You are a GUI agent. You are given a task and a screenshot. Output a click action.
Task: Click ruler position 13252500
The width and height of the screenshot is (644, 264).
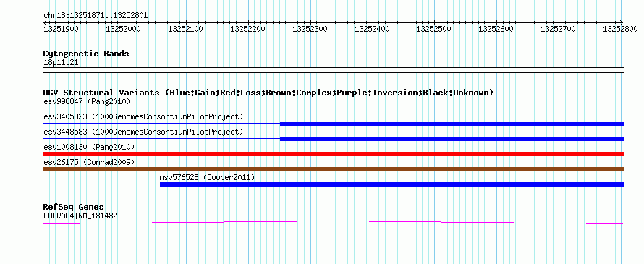click(434, 29)
